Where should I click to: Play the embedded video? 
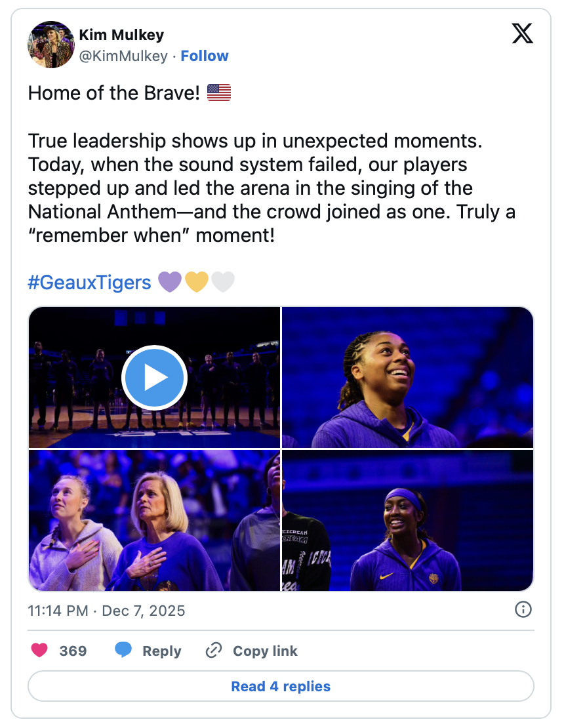tap(154, 378)
